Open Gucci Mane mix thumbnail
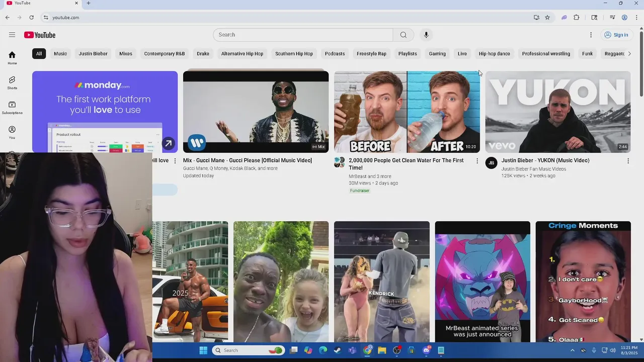The height and width of the screenshot is (362, 644). click(x=256, y=112)
